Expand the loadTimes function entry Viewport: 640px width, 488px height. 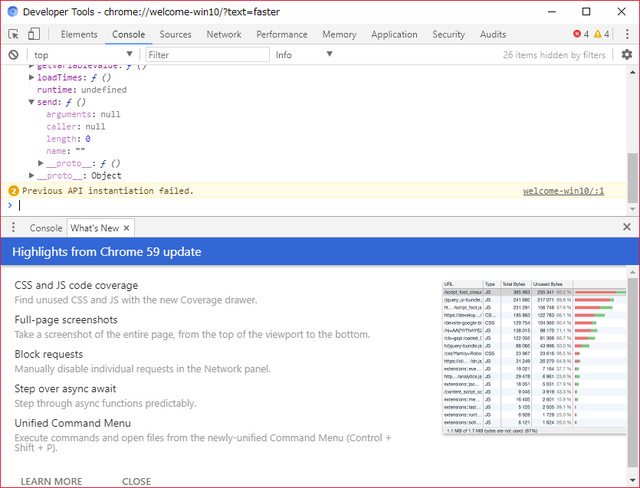coord(31,78)
